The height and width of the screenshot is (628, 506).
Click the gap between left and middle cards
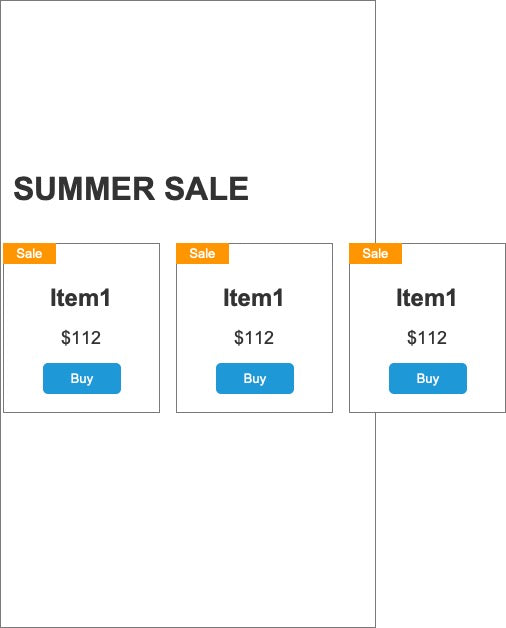(168, 328)
